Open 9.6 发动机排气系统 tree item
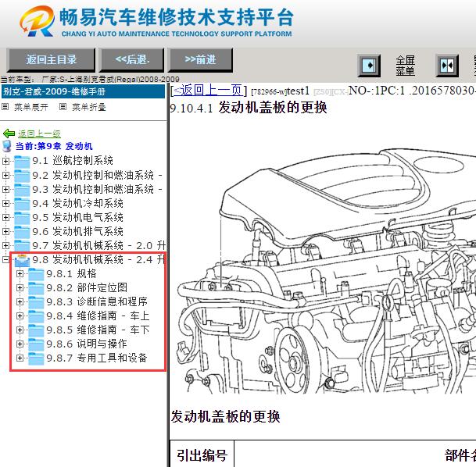The height and width of the screenshot is (467, 476). 77,231
